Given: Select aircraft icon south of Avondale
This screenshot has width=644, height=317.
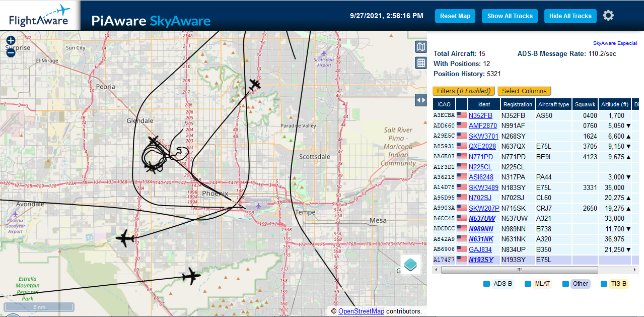Looking at the screenshot, I should [x=125, y=238].
